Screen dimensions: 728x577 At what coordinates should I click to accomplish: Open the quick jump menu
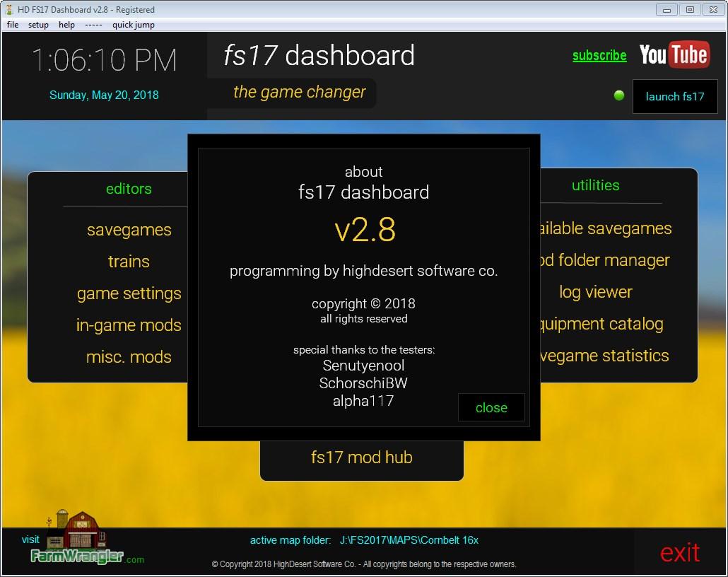pyautogui.click(x=133, y=25)
